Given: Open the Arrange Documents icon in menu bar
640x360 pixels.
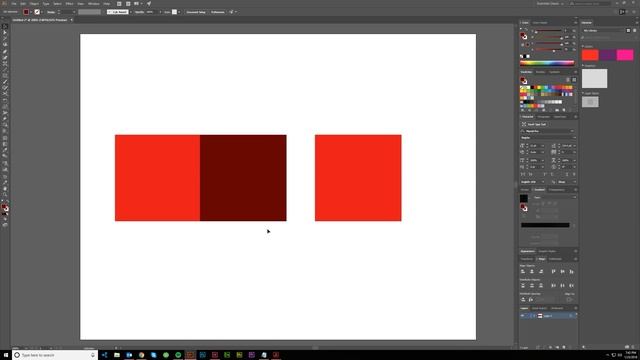Looking at the screenshot, I should 137,4.
